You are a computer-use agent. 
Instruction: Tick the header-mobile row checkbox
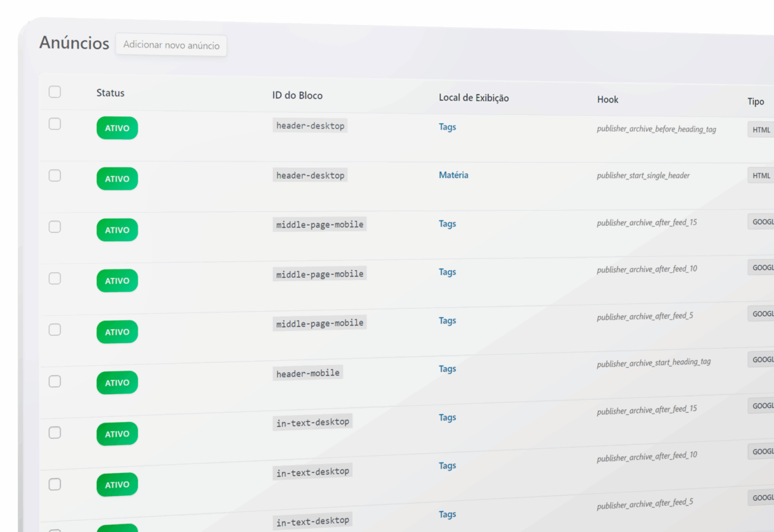click(x=55, y=382)
